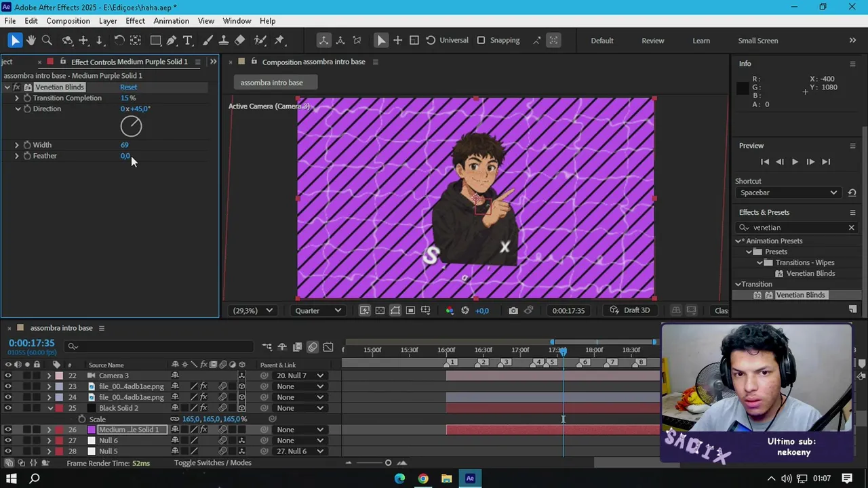Image resolution: width=868 pixels, height=488 pixels.
Task: Expand the Null 5 layer
Action: (x=49, y=451)
